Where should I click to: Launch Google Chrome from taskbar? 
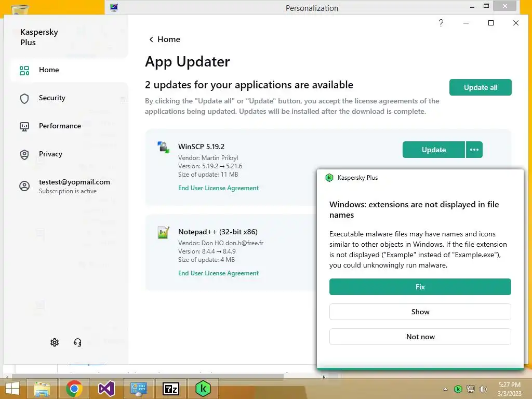pyautogui.click(x=74, y=389)
